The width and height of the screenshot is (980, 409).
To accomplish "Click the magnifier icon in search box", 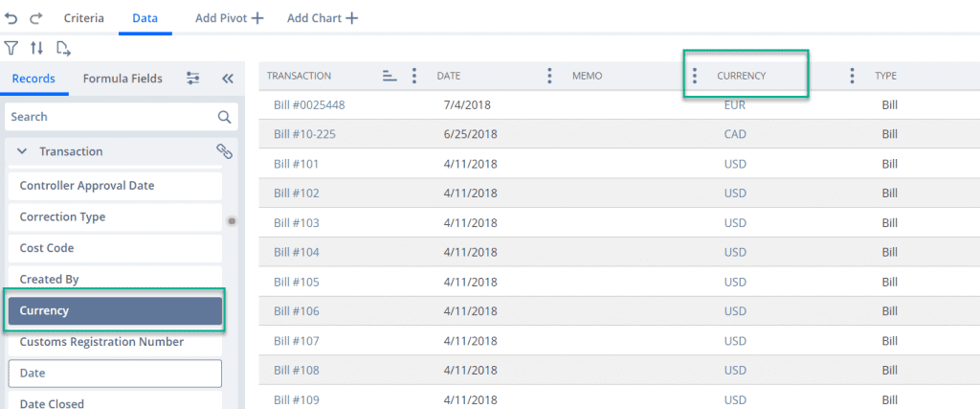I will coord(224,117).
